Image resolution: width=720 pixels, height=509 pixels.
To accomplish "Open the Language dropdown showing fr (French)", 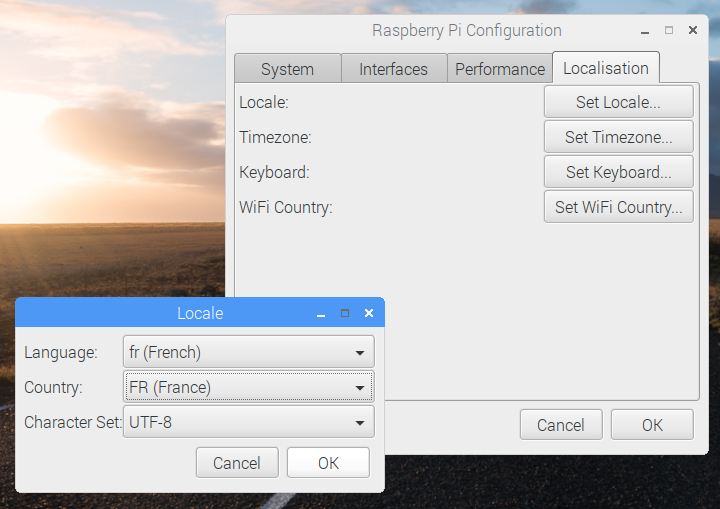I will coord(249,352).
